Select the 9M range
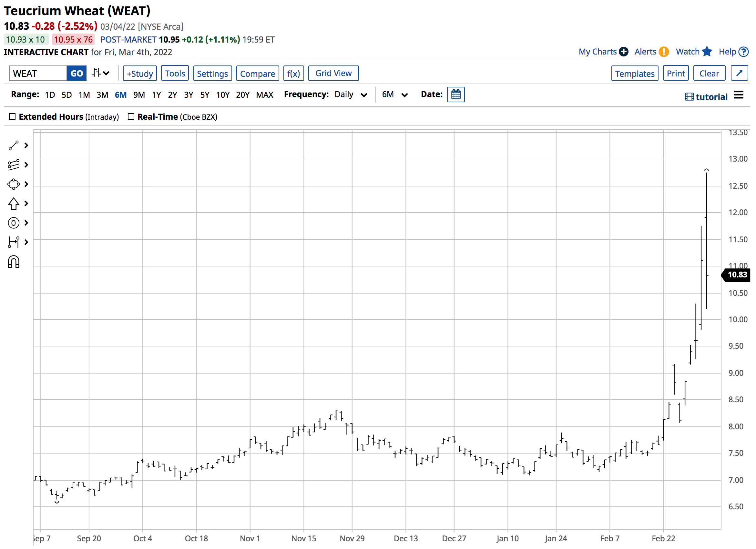 (139, 95)
